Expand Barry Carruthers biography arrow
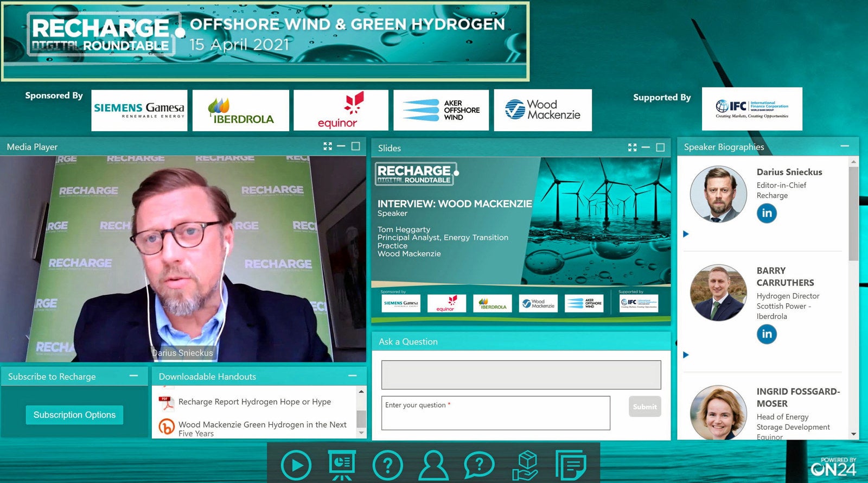The width and height of the screenshot is (868, 483). click(686, 355)
